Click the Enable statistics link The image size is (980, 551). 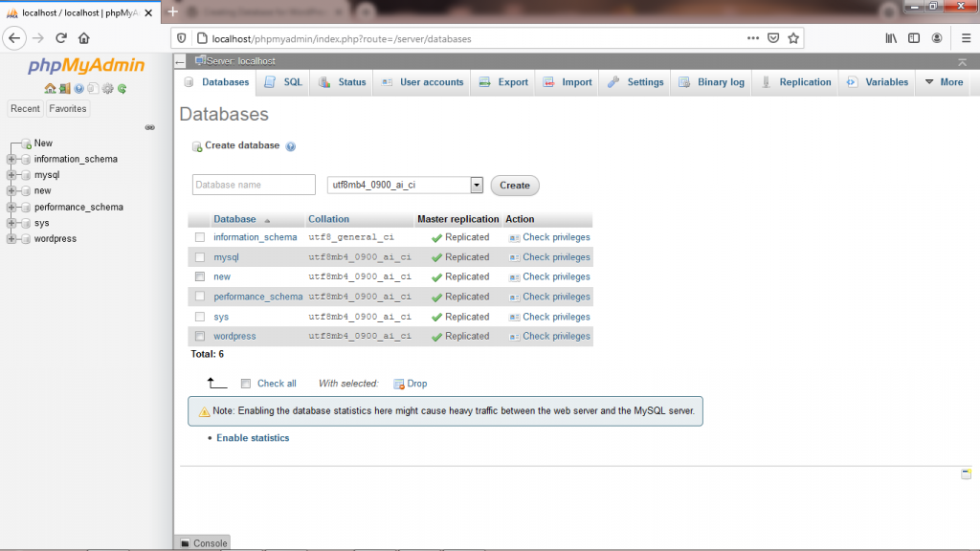tap(253, 438)
